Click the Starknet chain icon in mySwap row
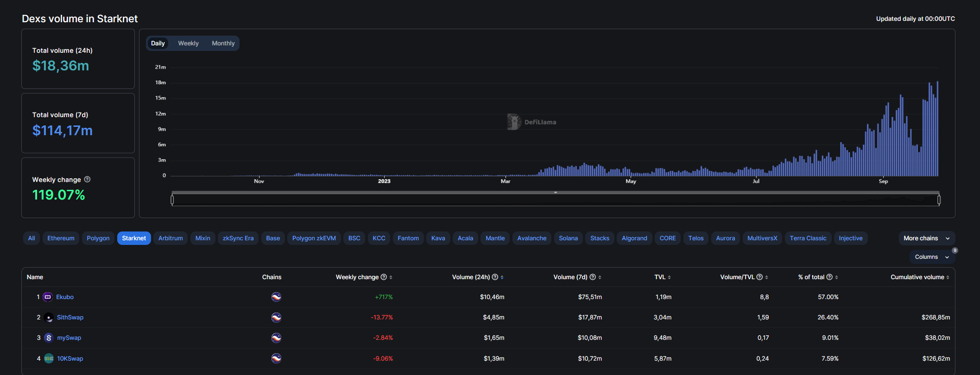The height and width of the screenshot is (375, 980). tap(276, 338)
